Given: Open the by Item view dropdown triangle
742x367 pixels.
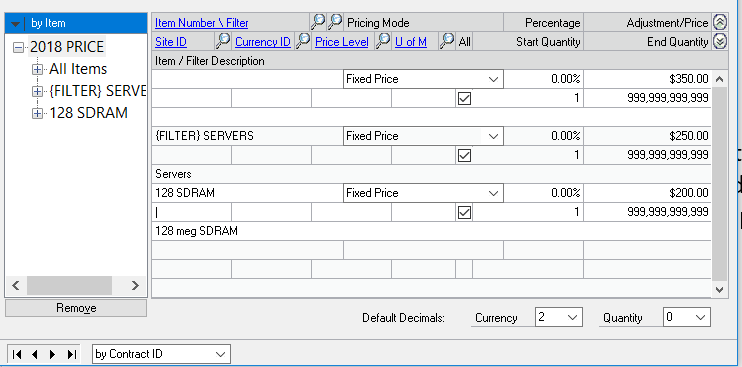Looking at the screenshot, I should (x=16, y=23).
